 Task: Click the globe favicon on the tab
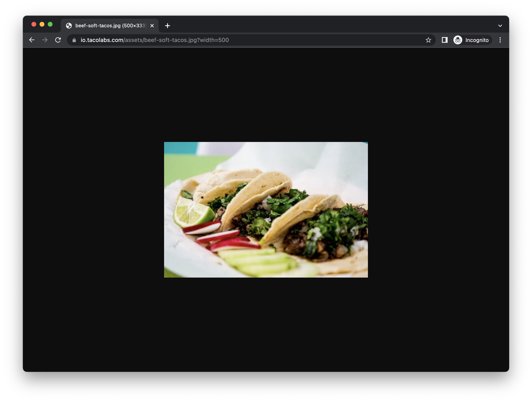(69, 25)
